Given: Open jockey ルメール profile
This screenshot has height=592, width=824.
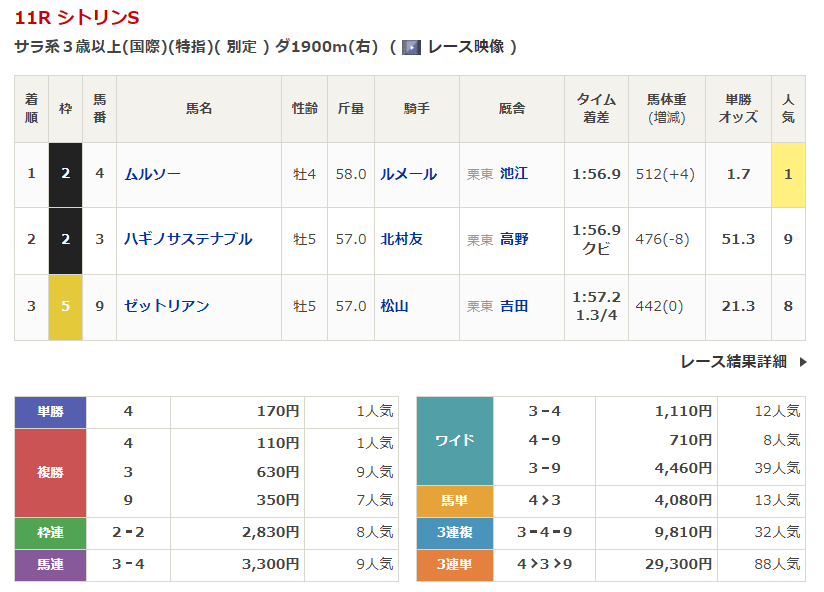Looking at the screenshot, I should point(408,174).
